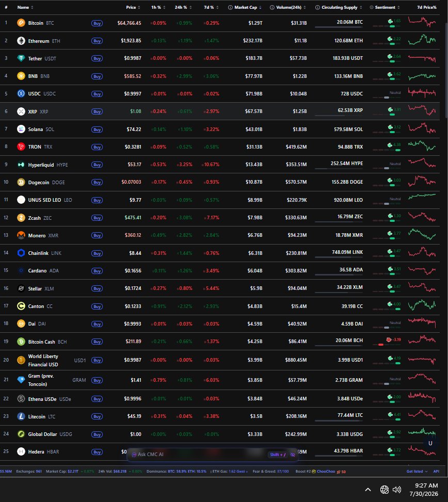Sort by rank # column header
Image resolution: width=448 pixels, height=502 pixels.
tap(6, 7)
